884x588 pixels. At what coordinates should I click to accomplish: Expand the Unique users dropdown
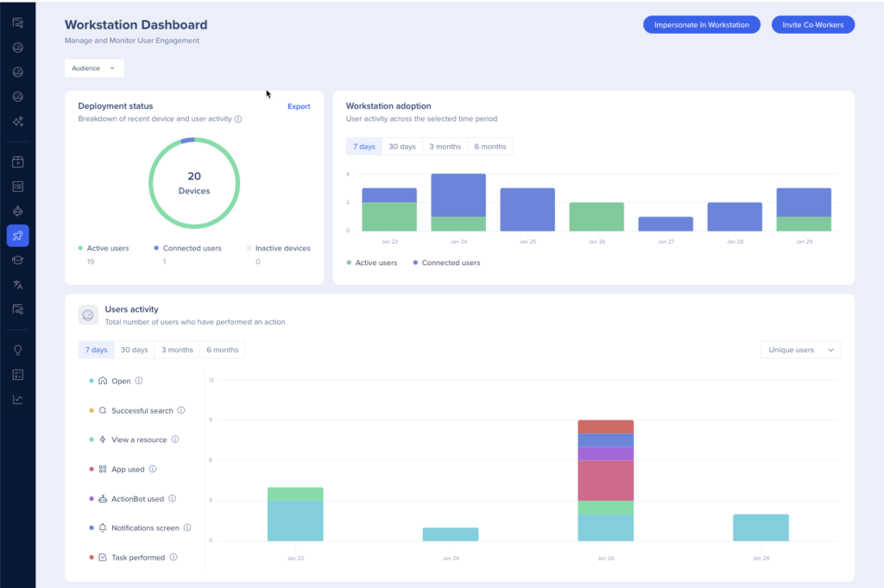coord(800,350)
